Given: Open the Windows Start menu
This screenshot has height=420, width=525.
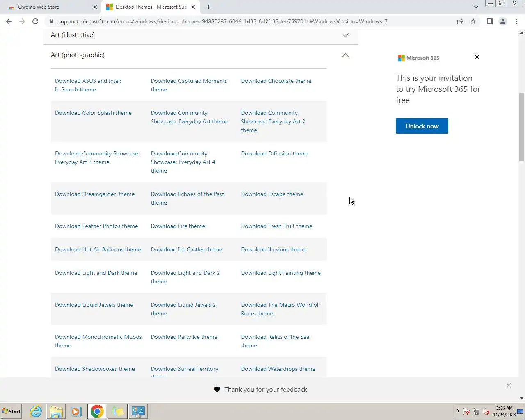Looking at the screenshot, I should point(11,411).
